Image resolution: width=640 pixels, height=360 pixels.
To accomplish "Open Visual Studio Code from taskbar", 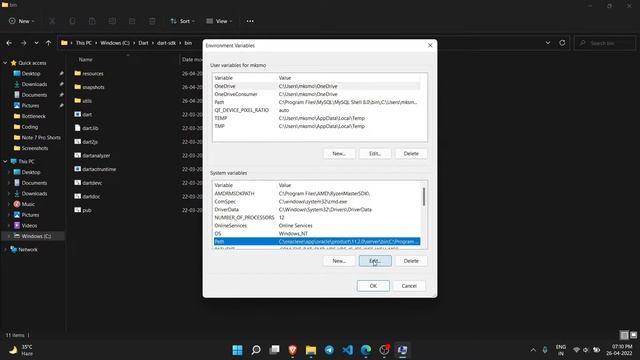I will click(x=347, y=350).
